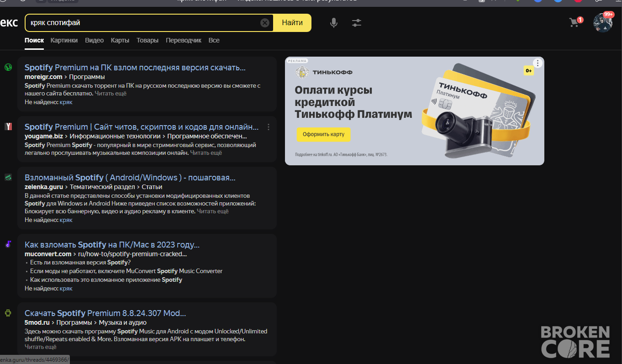
Task: Select the Поиск tab
Action: pos(34,40)
